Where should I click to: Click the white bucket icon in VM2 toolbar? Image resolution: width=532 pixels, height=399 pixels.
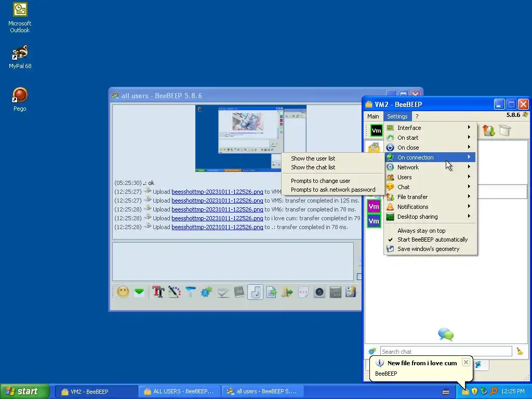pyautogui.click(x=504, y=130)
